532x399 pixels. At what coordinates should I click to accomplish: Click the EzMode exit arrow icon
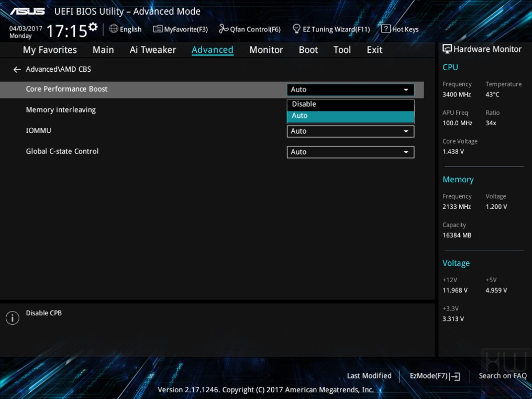(456, 376)
